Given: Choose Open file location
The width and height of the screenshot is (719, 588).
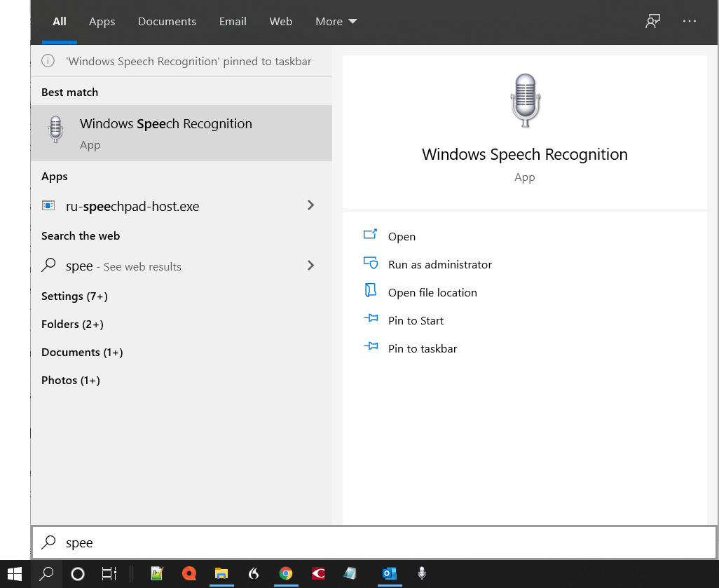Looking at the screenshot, I should (432, 293).
